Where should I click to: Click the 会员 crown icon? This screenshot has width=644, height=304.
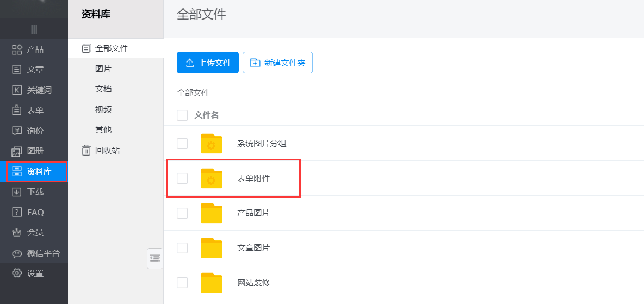[x=17, y=233]
